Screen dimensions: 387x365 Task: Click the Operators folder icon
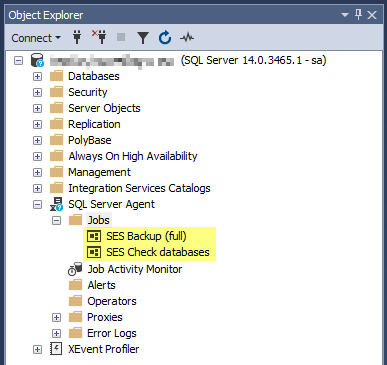click(x=75, y=301)
